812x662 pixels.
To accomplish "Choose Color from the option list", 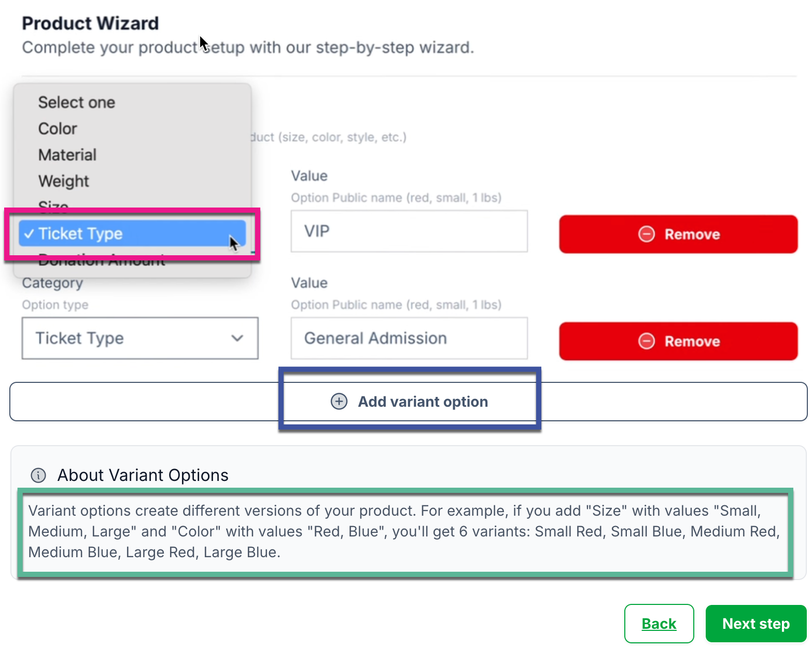I will (x=58, y=129).
